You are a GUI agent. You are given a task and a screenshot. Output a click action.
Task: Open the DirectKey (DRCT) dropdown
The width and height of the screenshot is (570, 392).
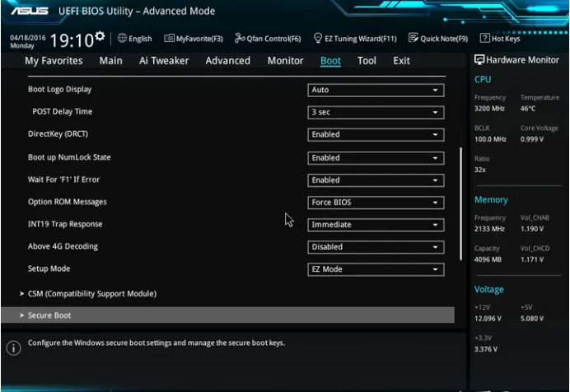[376, 135]
